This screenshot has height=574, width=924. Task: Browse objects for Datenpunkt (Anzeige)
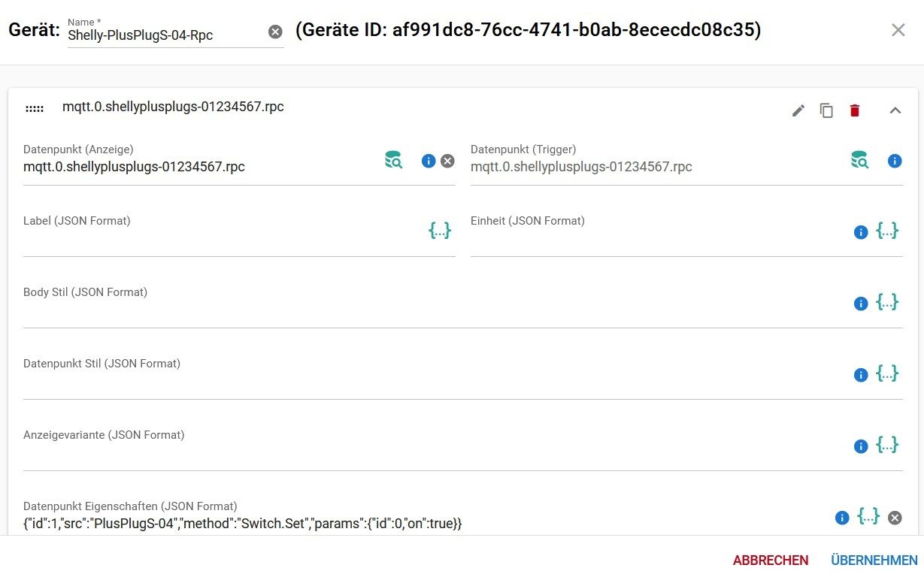coord(393,160)
